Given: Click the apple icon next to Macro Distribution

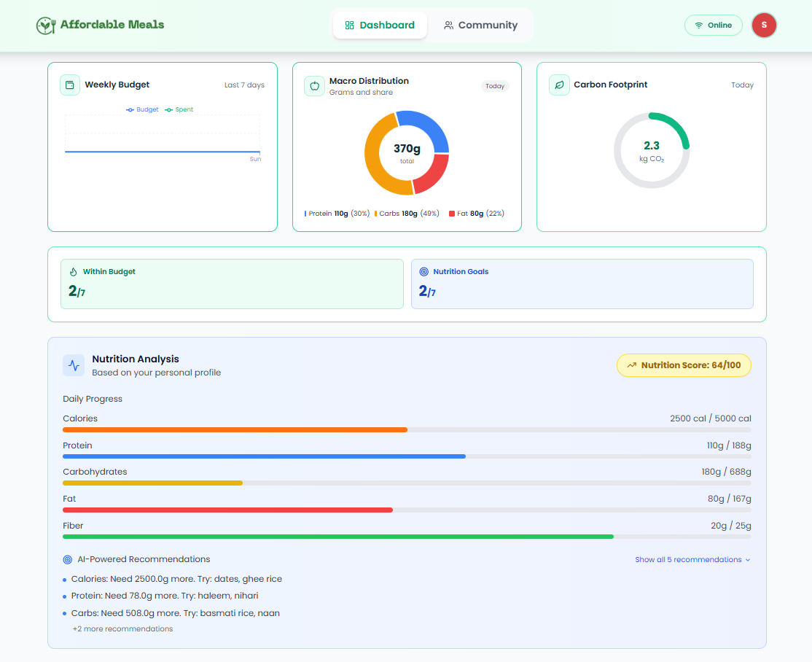Looking at the screenshot, I should click(x=314, y=86).
